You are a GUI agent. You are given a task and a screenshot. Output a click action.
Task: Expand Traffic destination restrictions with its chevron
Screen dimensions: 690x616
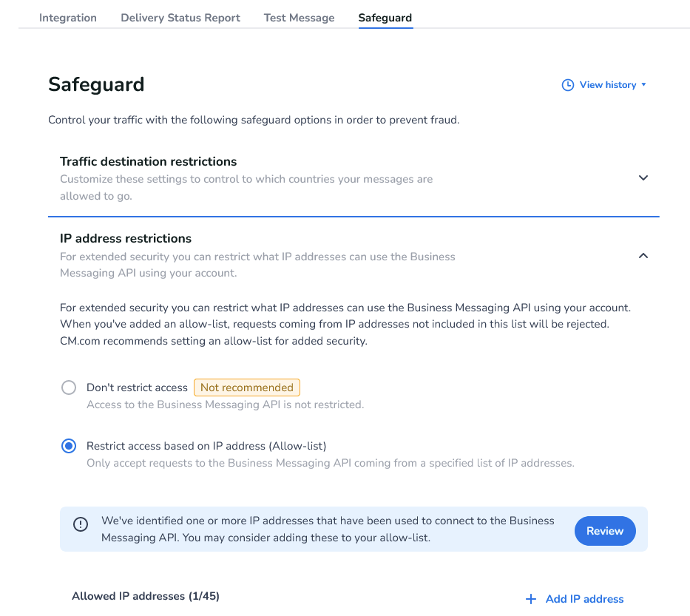[x=643, y=178]
